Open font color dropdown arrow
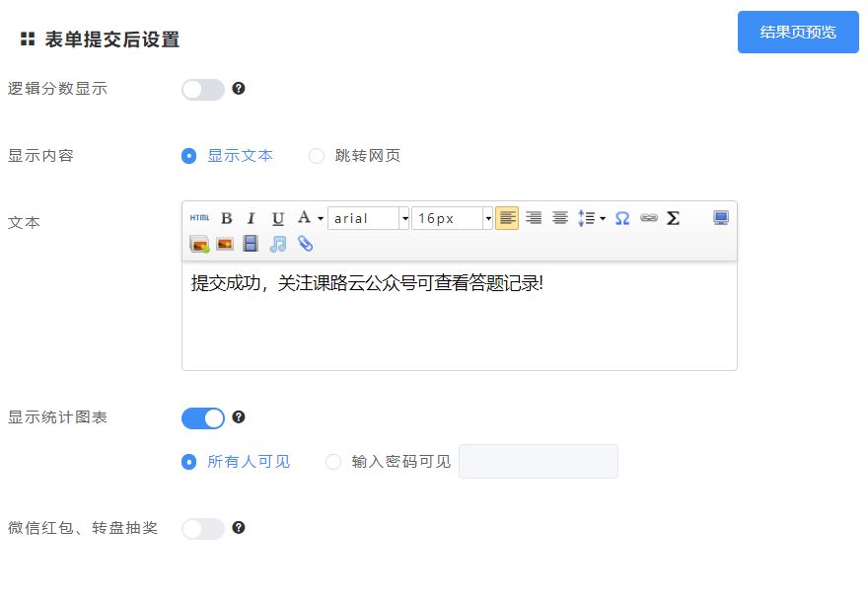Image resolution: width=868 pixels, height=602 pixels. [x=321, y=218]
